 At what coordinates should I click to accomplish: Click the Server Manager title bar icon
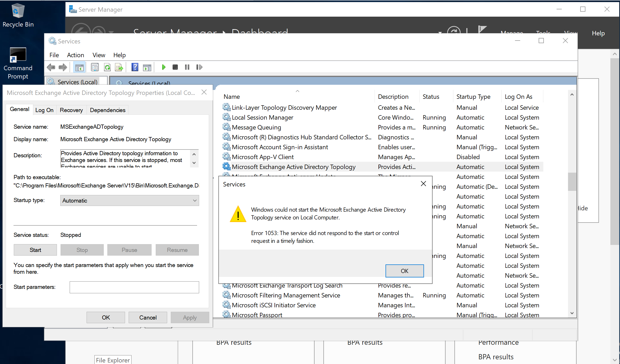pos(73,9)
